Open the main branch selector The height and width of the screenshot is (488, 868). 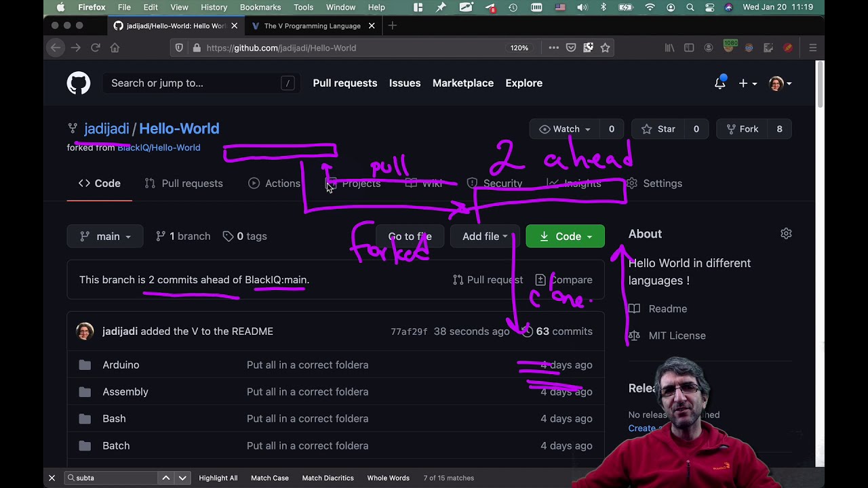(105, 236)
